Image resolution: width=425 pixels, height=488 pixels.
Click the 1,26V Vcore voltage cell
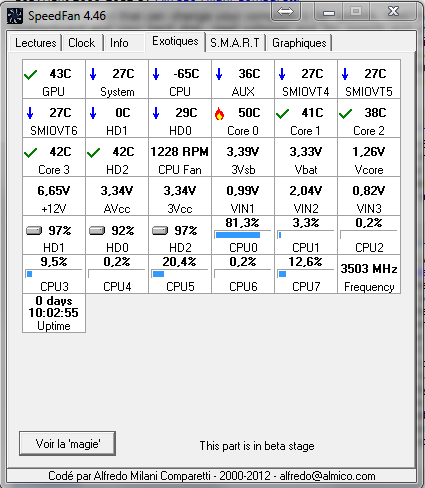point(369,157)
